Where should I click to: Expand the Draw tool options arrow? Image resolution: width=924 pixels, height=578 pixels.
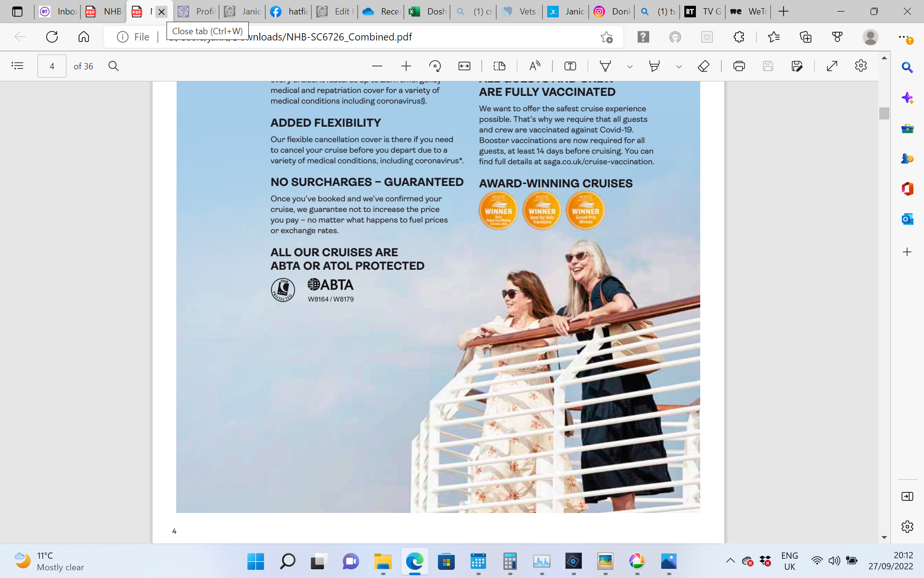click(629, 66)
